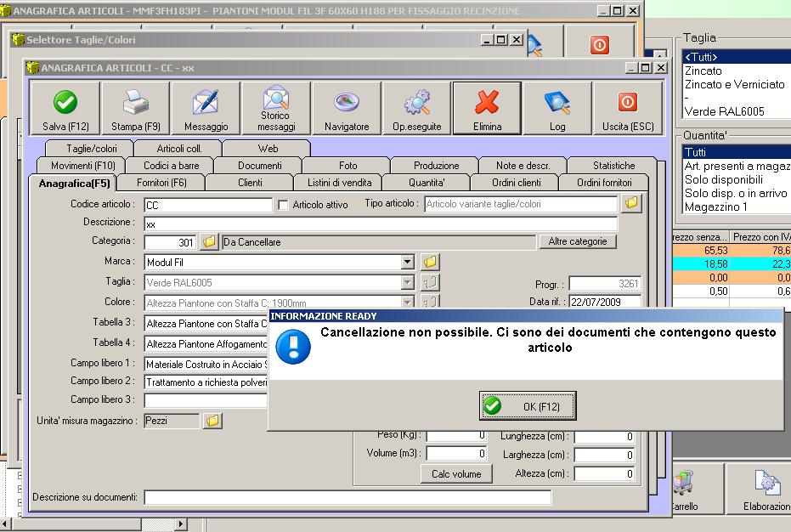
Task: Open Fornitori (F6) tab
Action: pyautogui.click(x=161, y=183)
